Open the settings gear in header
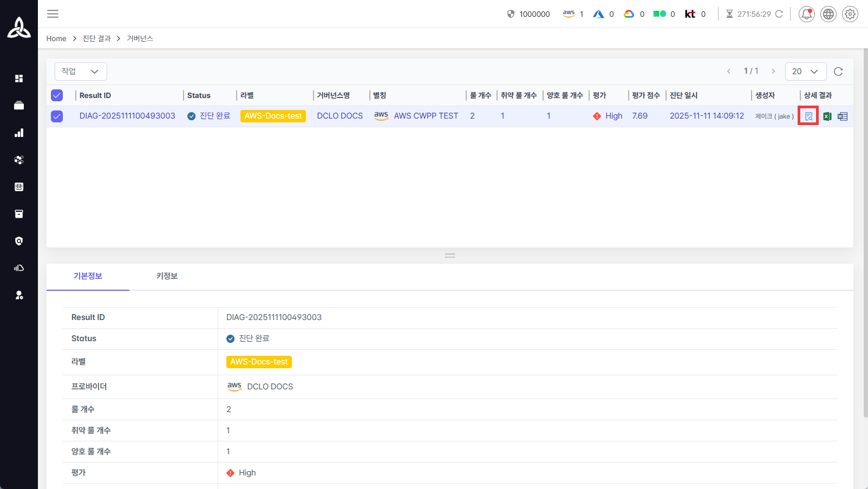Image resolution: width=868 pixels, height=489 pixels. click(850, 14)
